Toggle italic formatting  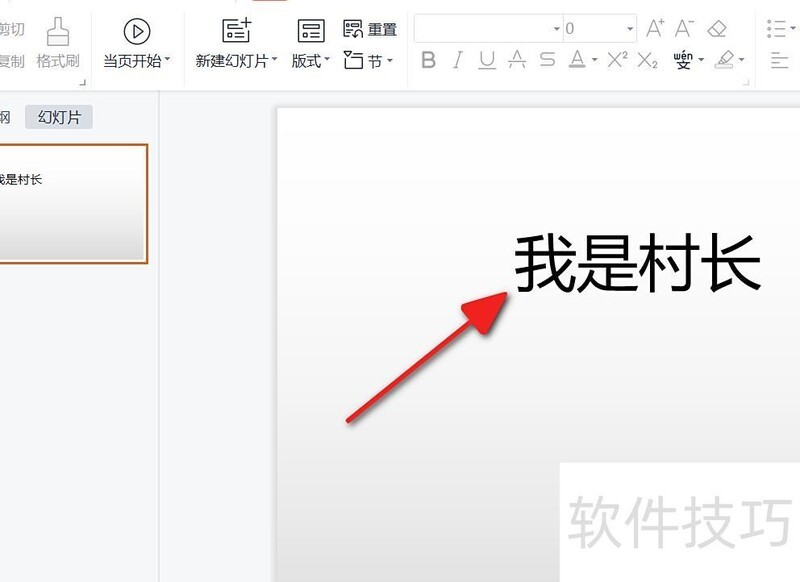tap(456, 60)
